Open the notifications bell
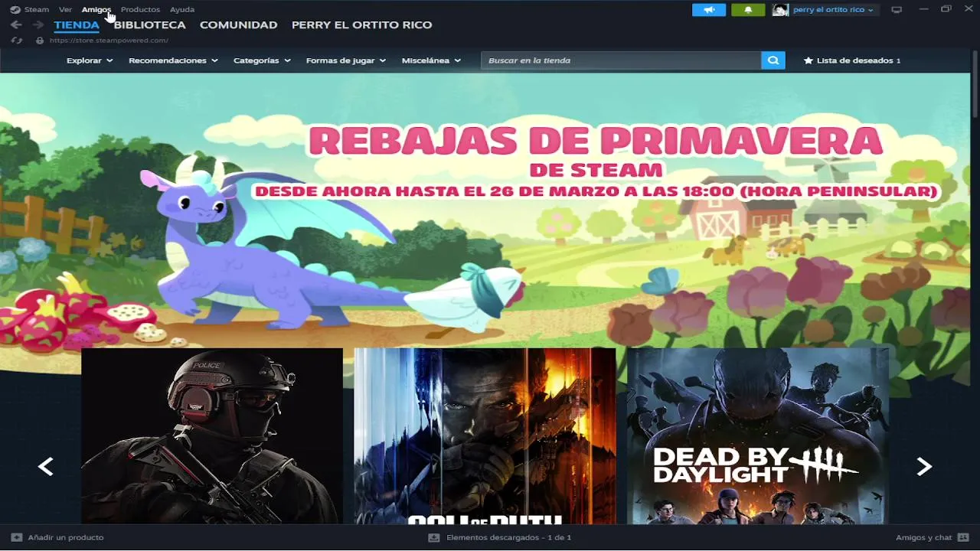The width and height of the screenshot is (980, 551). tap(748, 10)
